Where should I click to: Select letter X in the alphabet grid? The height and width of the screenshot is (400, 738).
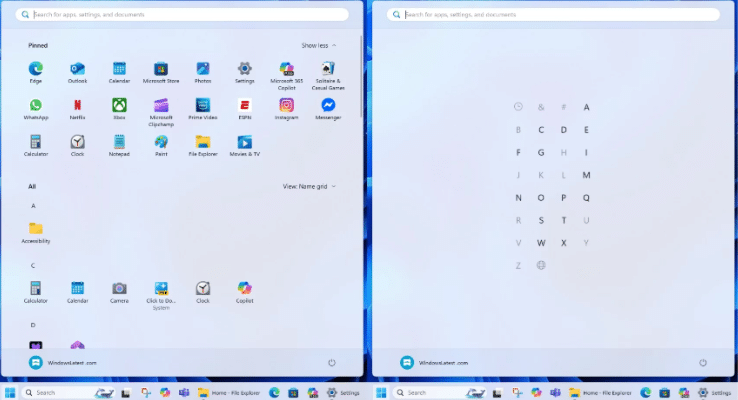coord(563,243)
